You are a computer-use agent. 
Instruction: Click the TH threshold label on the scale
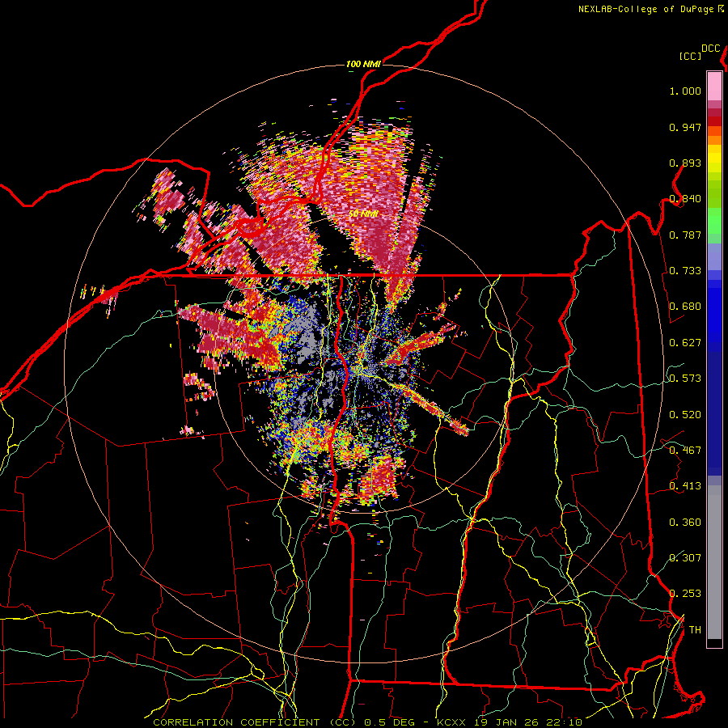tap(695, 630)
